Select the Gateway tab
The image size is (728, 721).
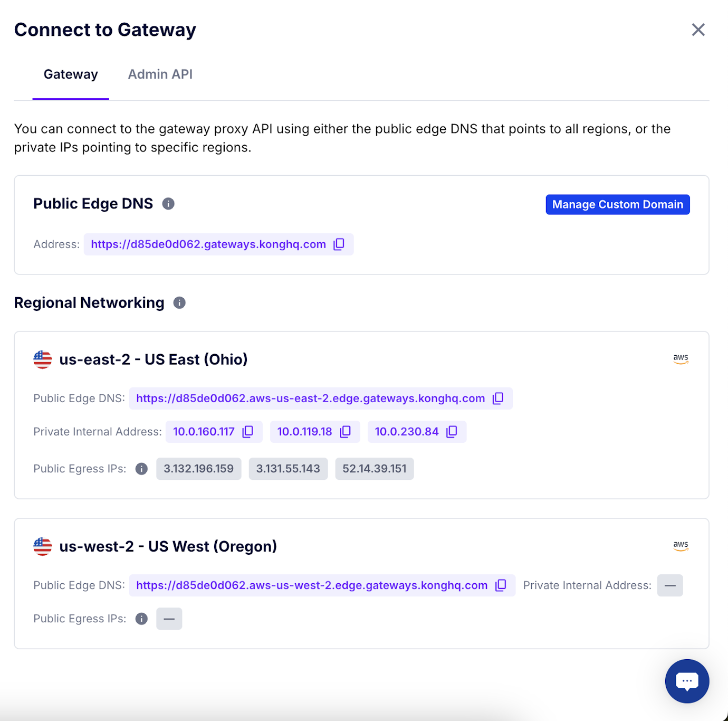point(70,74)
